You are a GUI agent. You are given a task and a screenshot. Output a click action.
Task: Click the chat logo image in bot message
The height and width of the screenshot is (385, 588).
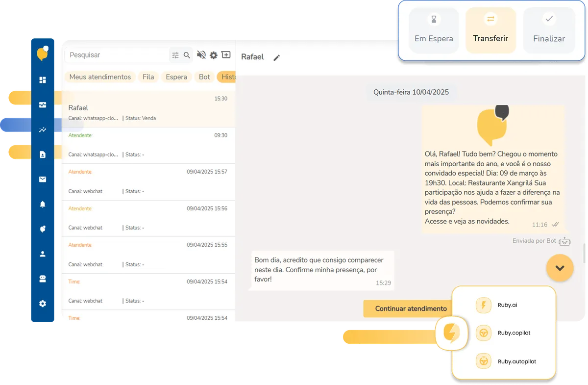493,126
